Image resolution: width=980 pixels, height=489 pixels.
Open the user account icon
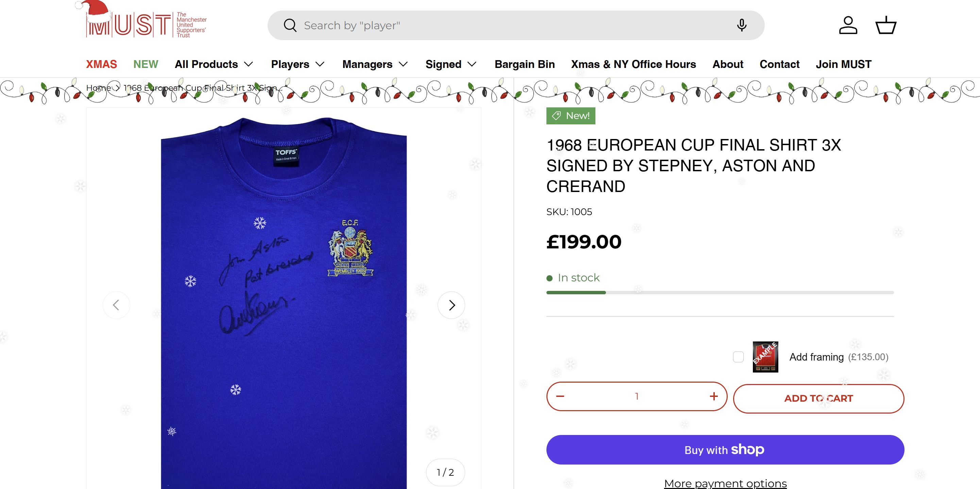tap(848, 25)
